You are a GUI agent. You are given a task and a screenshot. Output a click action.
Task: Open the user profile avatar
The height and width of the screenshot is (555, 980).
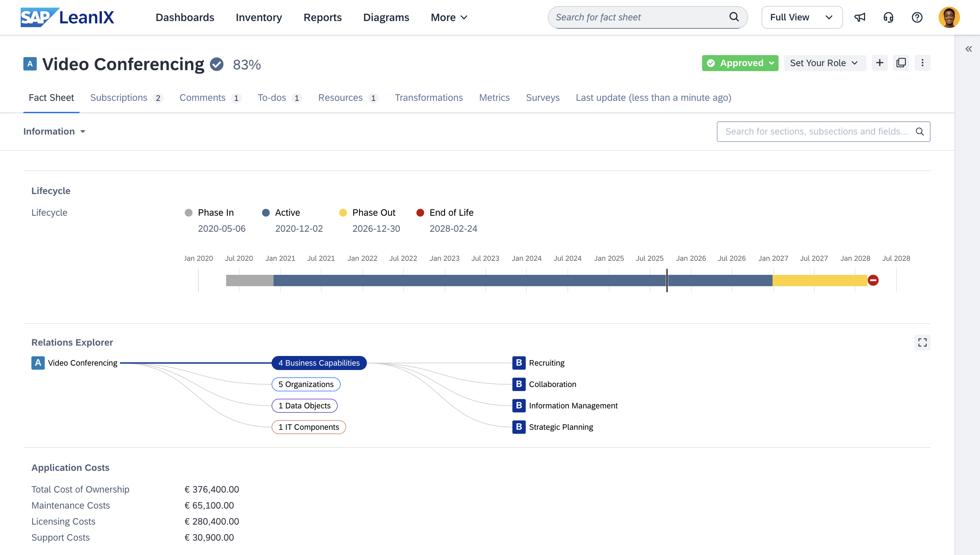[x=949, y=17]
